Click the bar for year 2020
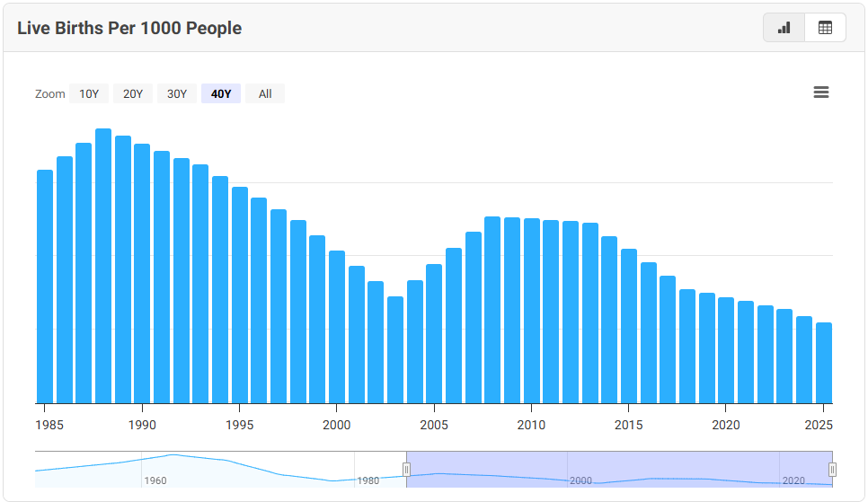 [x=726, y=350]
